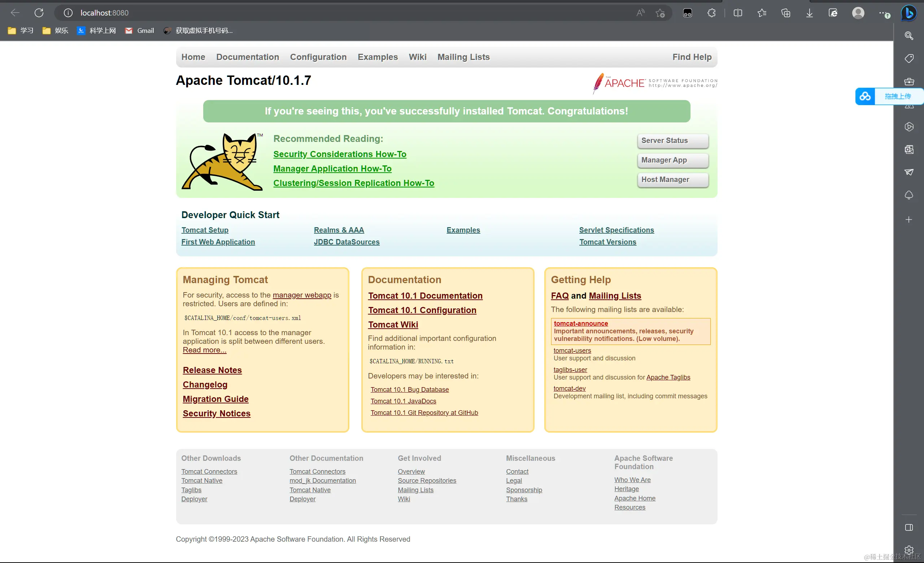
Task: Add this page to favorites
Action: [x=660, y=13]
